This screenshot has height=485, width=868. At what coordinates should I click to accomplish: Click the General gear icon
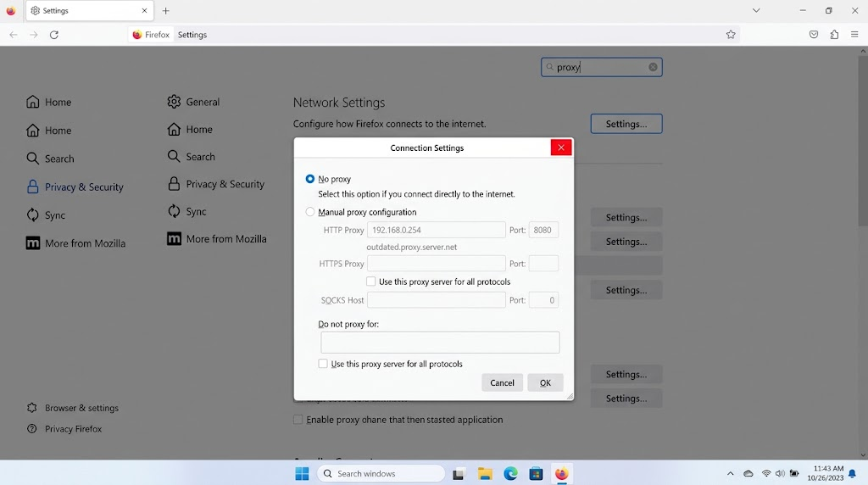click(x=174, y=101)
